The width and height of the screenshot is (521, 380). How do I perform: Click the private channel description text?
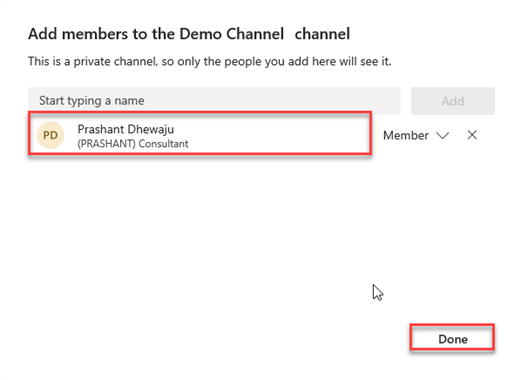point(210,61)
